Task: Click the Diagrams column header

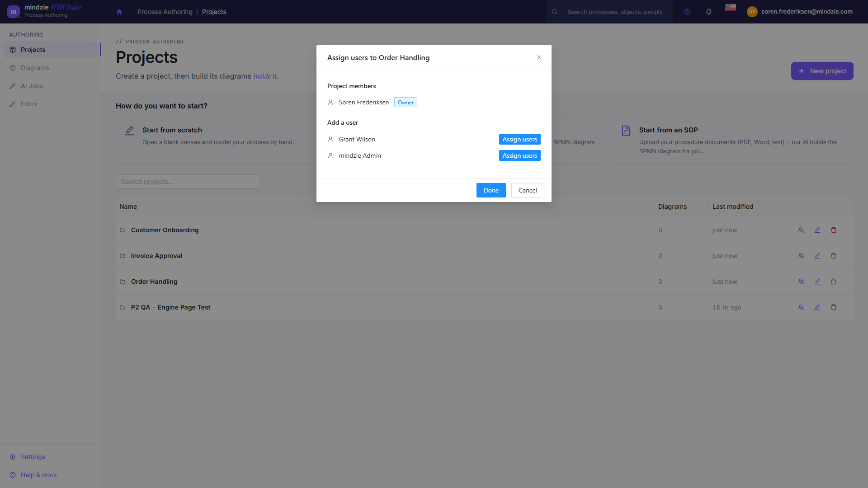Action: 672,206
